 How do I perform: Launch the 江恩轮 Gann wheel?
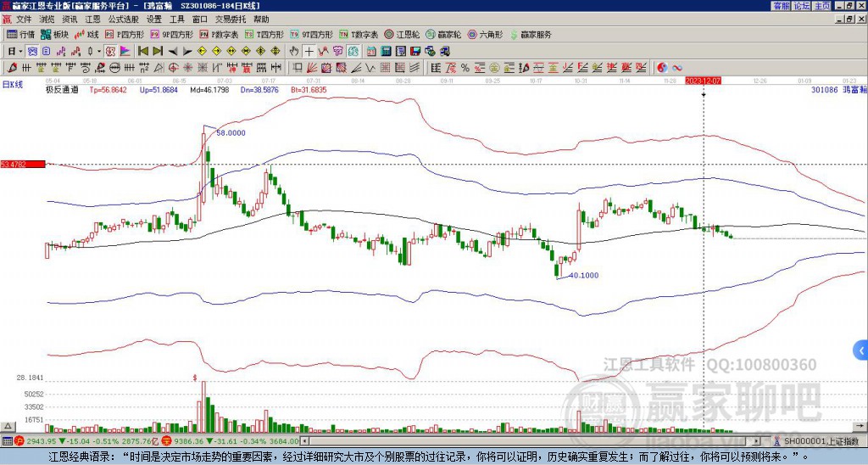[402, 34]
